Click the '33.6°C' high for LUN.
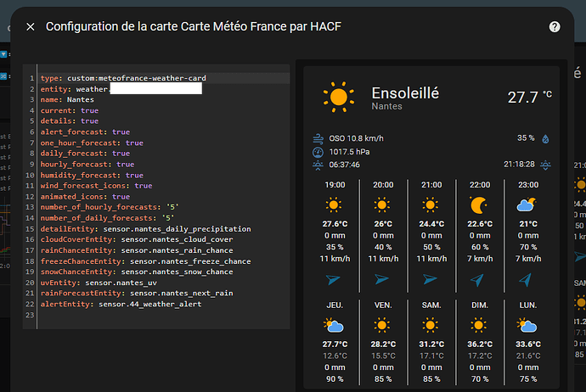This screenshot has width=586, height=392. click(x=528, y=344)
